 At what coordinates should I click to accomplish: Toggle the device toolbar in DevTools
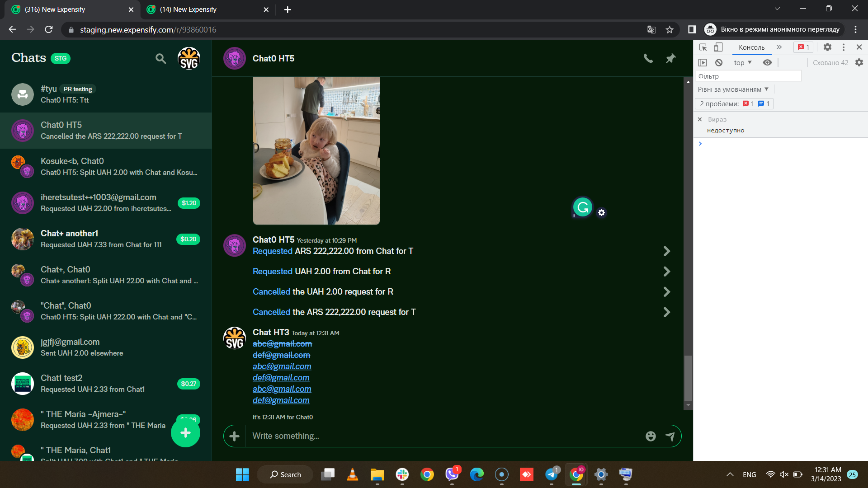tap(719, 47)
